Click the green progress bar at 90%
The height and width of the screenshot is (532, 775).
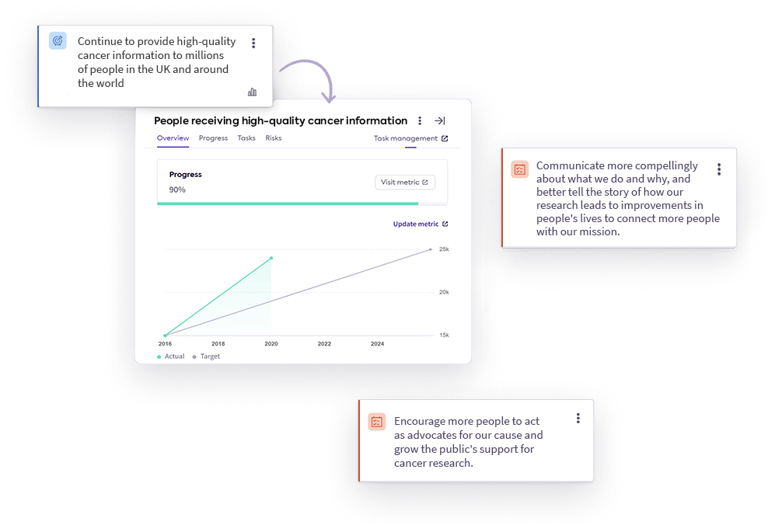click(288, 203)
